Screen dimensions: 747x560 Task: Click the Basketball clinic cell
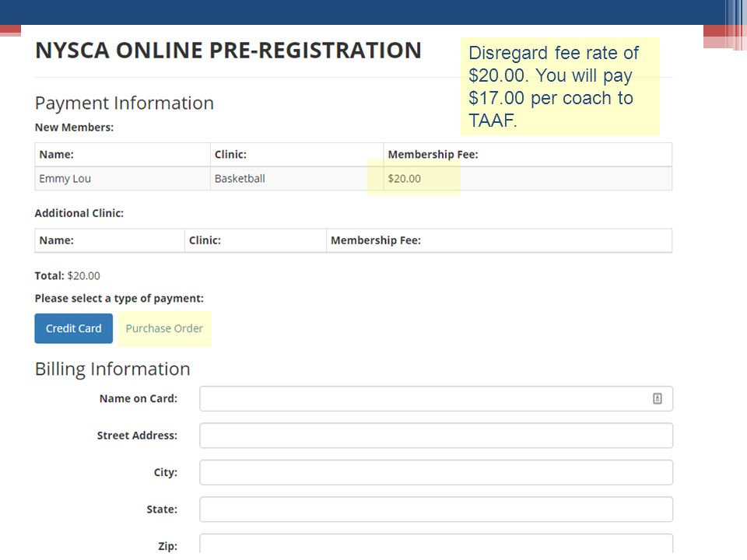pos(296,179)
